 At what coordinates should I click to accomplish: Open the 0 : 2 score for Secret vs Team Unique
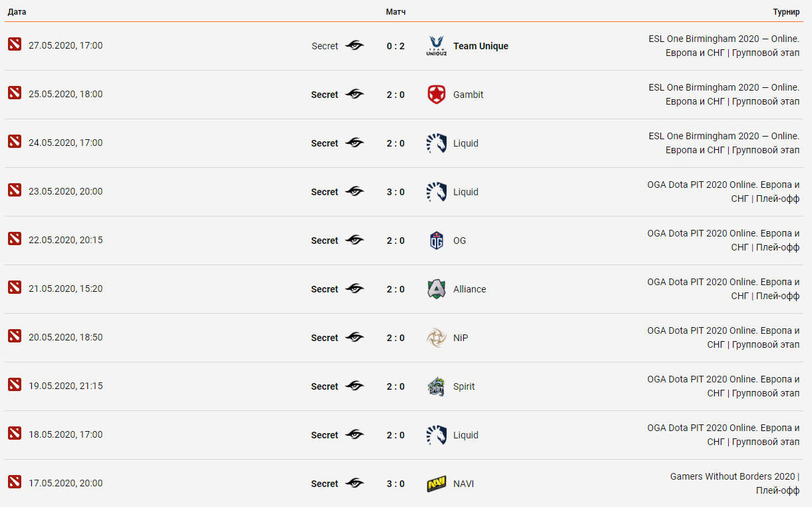pos(395,46)
